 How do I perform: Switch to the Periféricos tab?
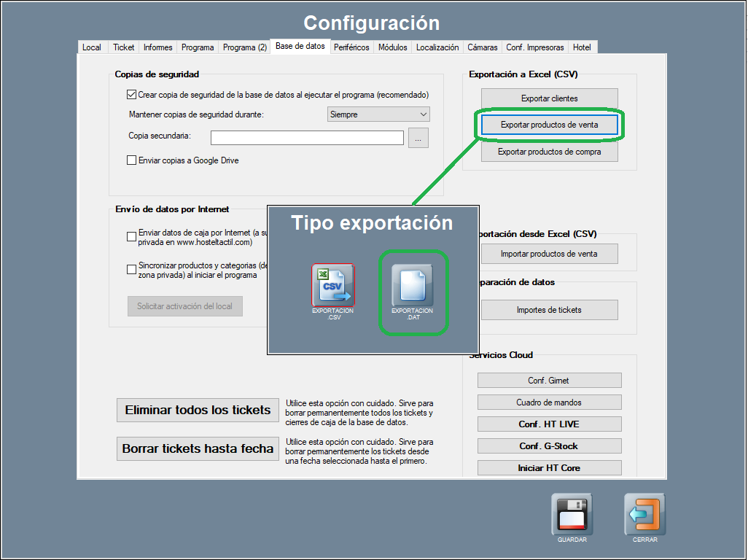click(x=351, y=47)
